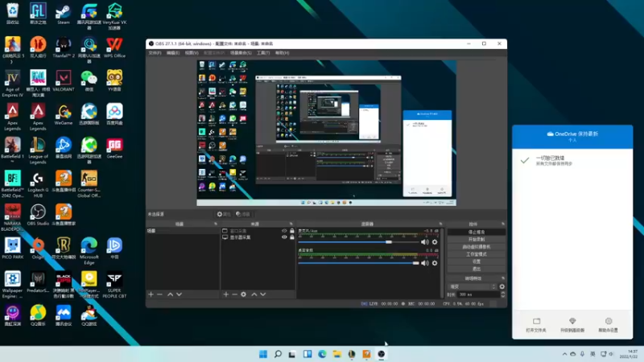Open the 视图(V) menu in OBS

[192, 53]
